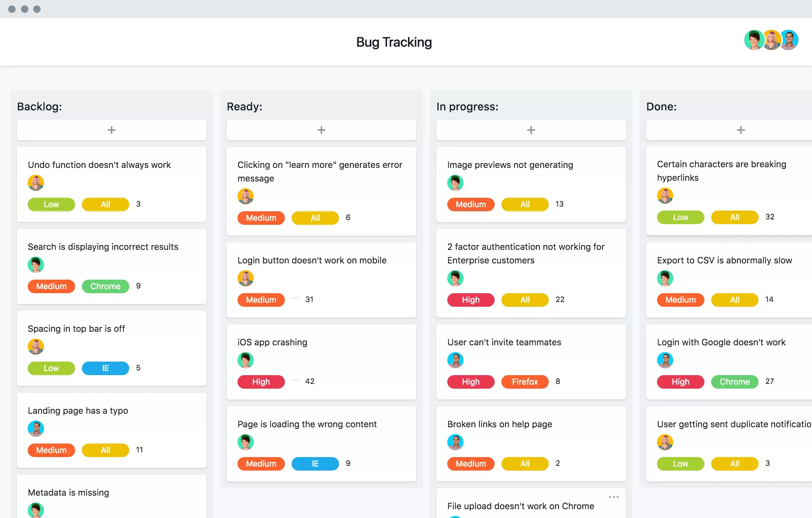The height and width of the screenshot is (518, 812).
Task: Click the add card button in Ready
Action: (x=321, y=129)
